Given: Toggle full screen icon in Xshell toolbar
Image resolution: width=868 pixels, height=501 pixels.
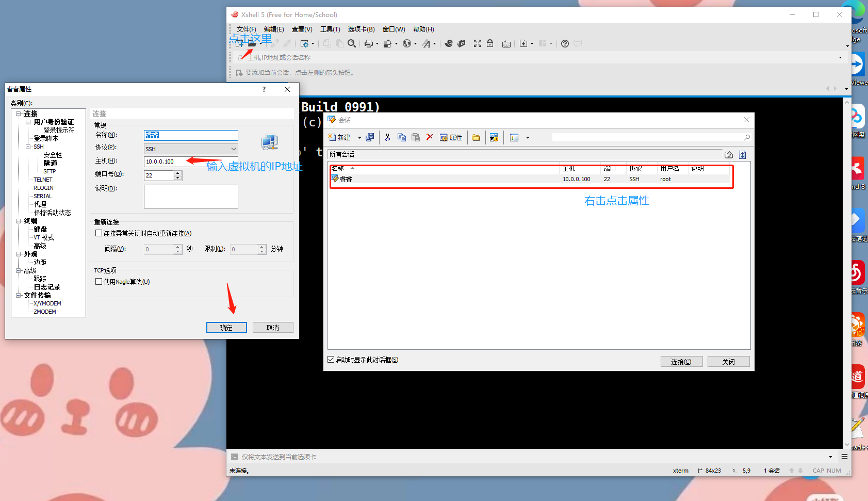Looking at the screenshot, I should pyautogui.click(x=478, y=44).
